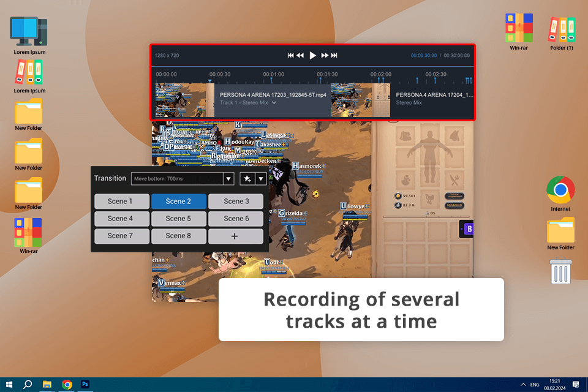Click the star add-transition icon

[247, 179]
